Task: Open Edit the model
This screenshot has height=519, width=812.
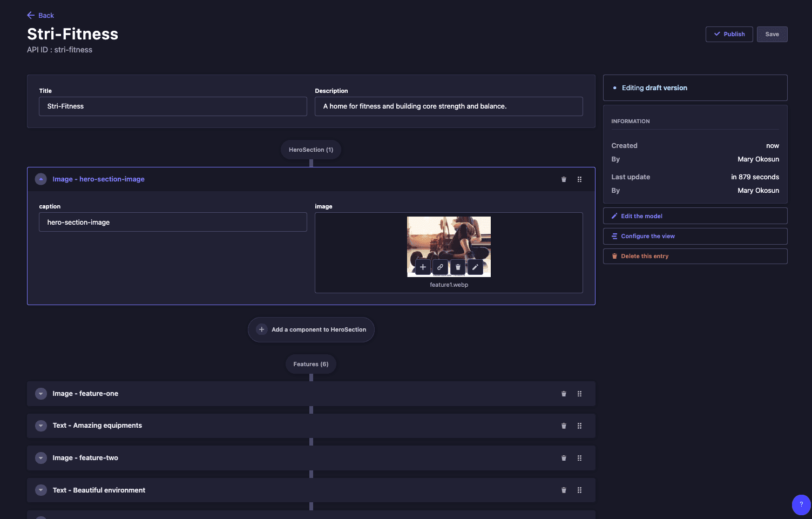Action: [695, 216]
